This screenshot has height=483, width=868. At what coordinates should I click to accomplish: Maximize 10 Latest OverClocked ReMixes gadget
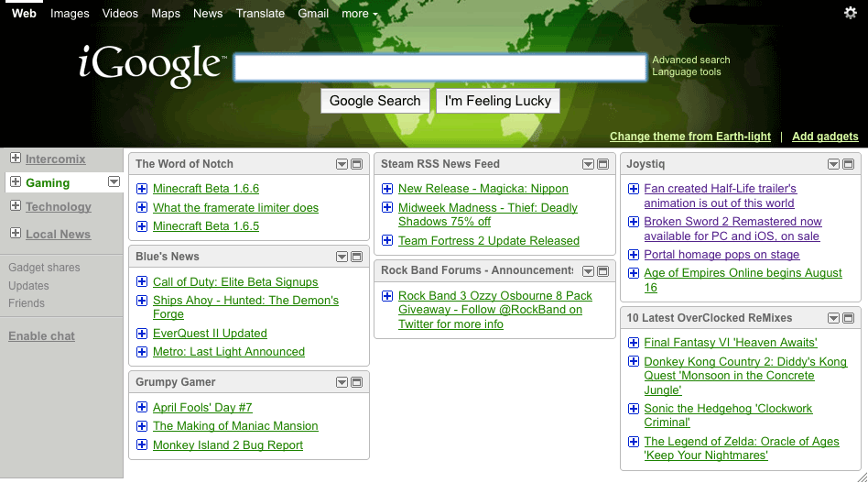click(x=848, y=318)
